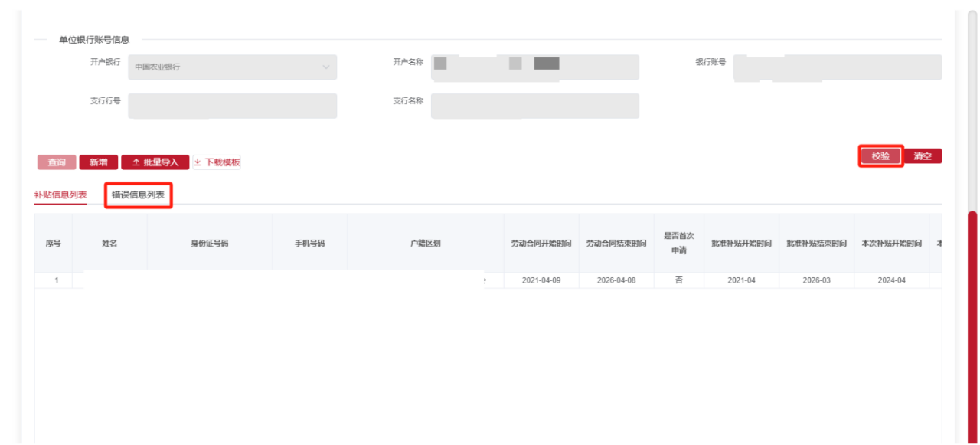Screen dimensions: 980x445
Task: Switch to the 错误信息列表 tab
Action: [x=138, y=196]
